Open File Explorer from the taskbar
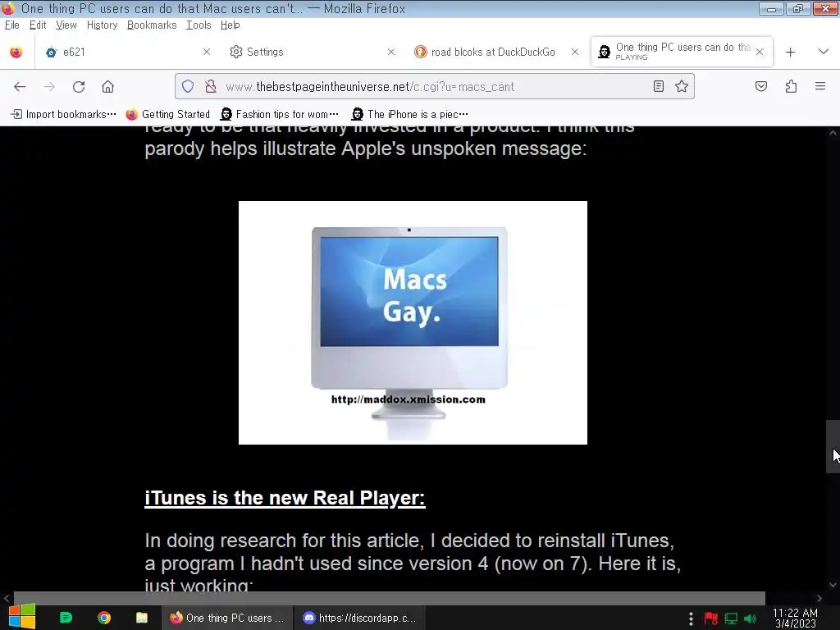The height and width of the screenshot is (630, 840). (142, 618)
